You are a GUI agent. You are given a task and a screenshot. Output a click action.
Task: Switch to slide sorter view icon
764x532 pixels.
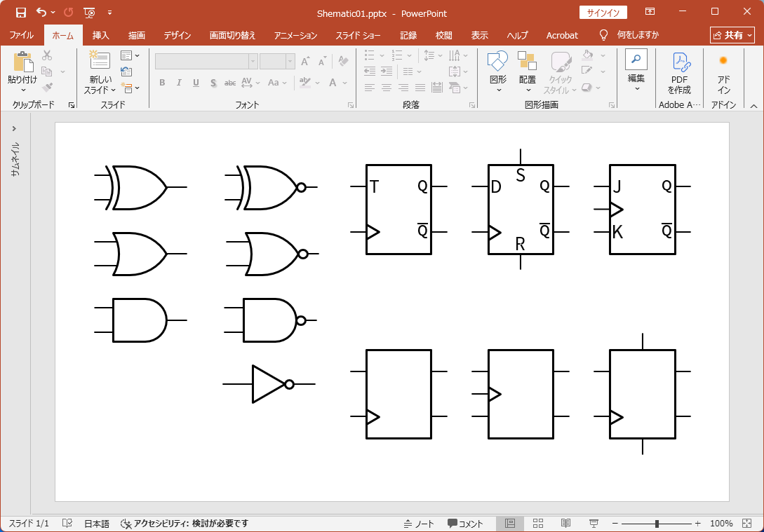(x=538, y=524)
